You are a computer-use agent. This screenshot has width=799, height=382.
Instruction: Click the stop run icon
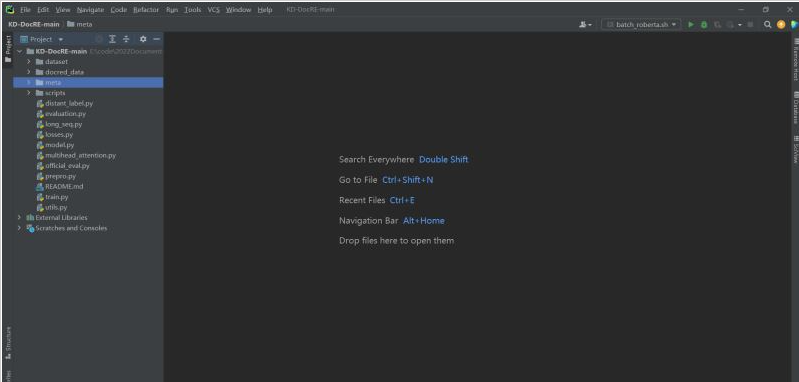click(750, 24)
